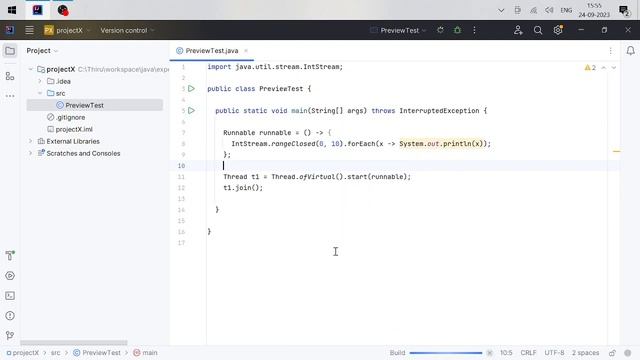Click main in the breadcrumb bar
640x360 pixels.
click(145, 353)
